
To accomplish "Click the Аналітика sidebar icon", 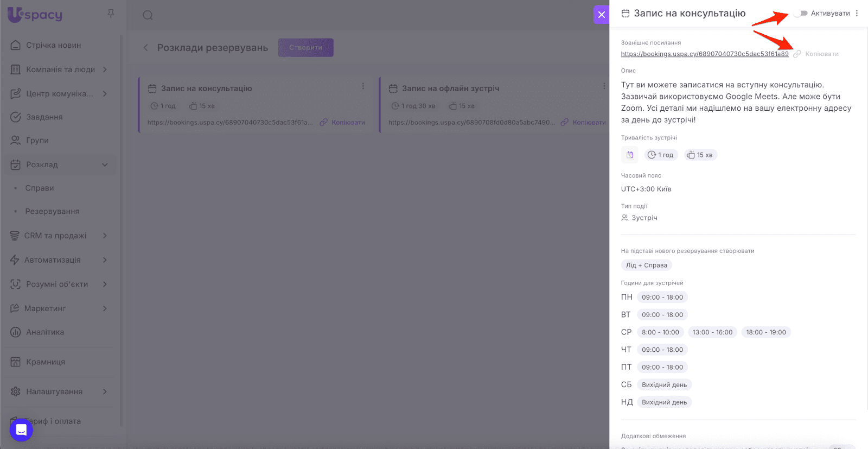I will click(15, 332).
